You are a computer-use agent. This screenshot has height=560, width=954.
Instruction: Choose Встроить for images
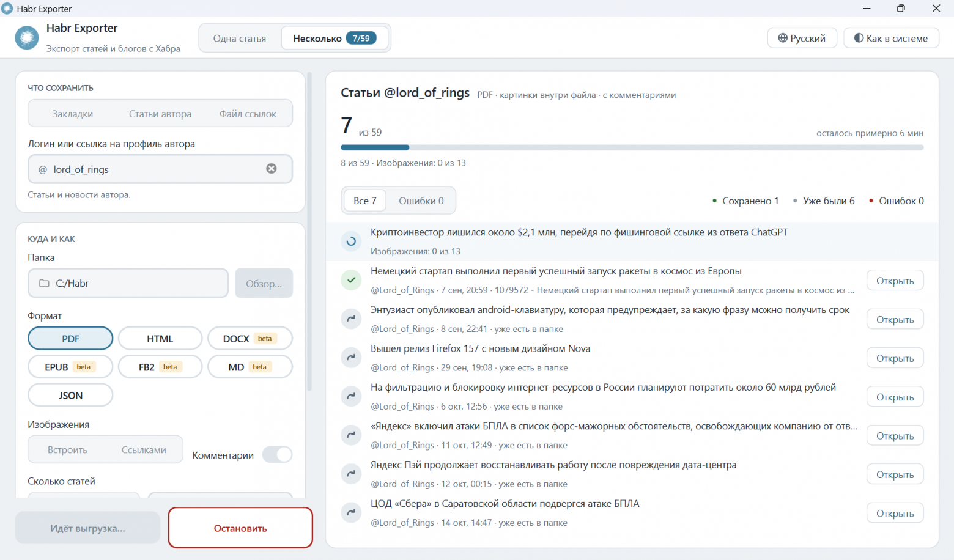(67, 449)
